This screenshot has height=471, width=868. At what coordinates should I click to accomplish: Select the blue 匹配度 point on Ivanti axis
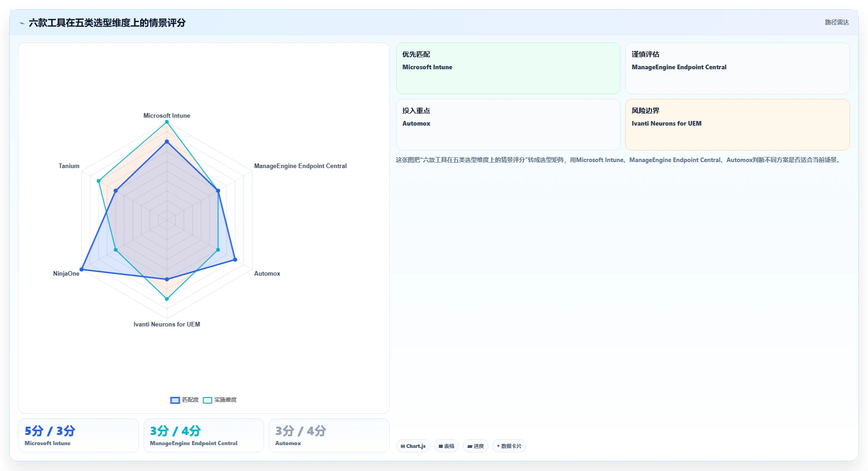(x=167, y=279)
